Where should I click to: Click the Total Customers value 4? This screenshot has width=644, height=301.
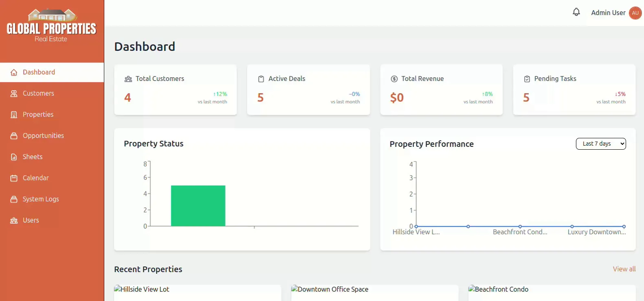pyautogui.click(x=127, y=98)
